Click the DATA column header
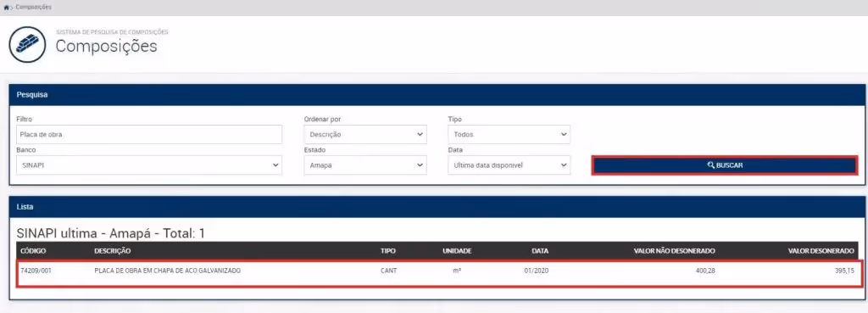This screenshot has height=313, width=868. [540, 251]
